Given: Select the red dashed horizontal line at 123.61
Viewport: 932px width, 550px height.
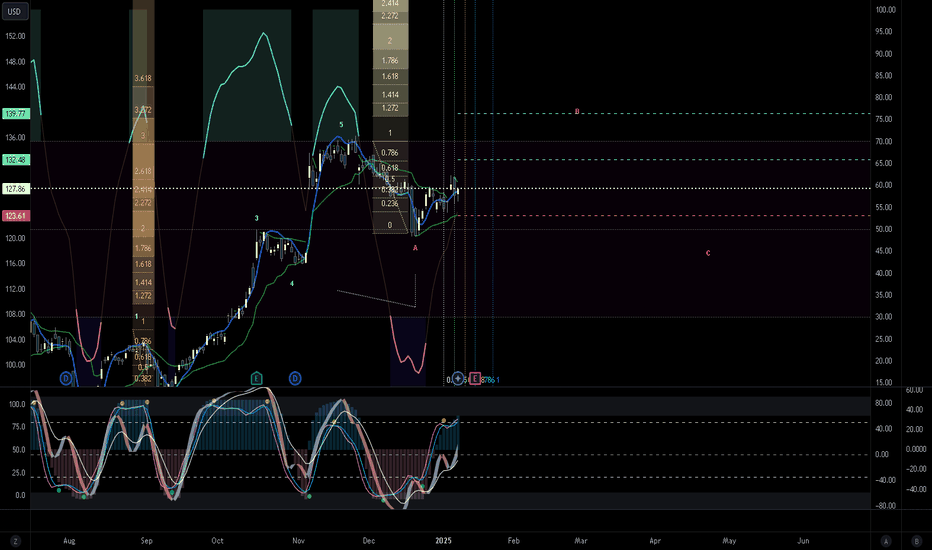Looking at the screenshot, I should 664,216.
